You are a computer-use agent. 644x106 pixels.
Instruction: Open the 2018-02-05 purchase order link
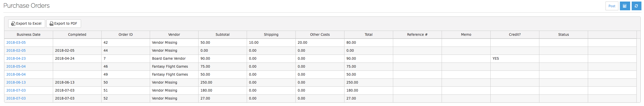click(x=16, y=50)
